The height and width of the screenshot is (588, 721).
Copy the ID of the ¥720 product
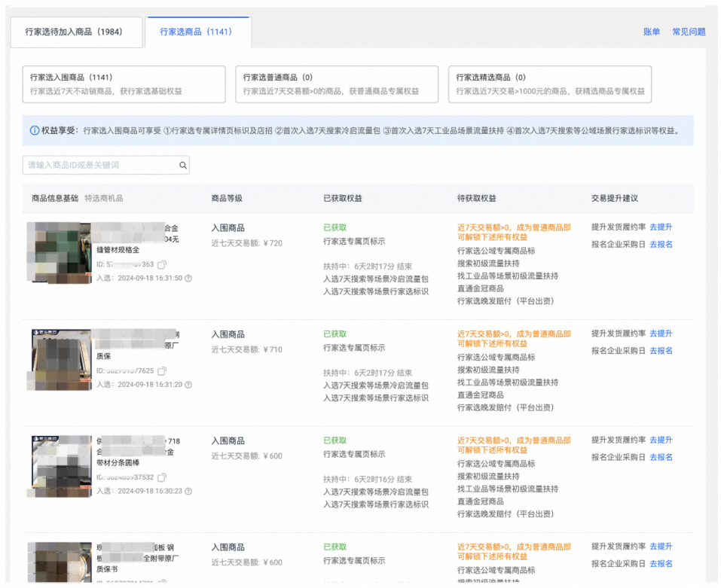tap(162, 265)
